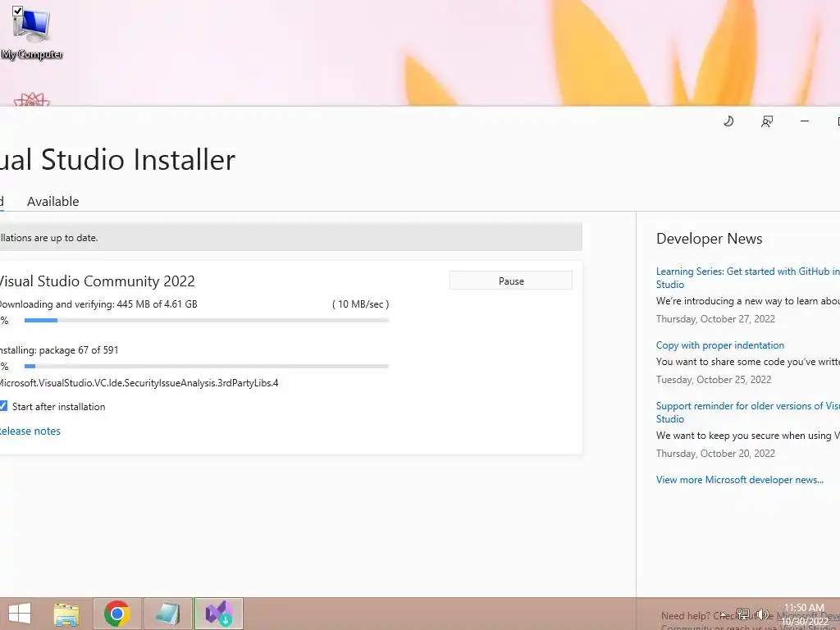Screen dimensions: 840x630
Task: Toggle the dark theme moon icon
Action: click(x=728, y=121)
